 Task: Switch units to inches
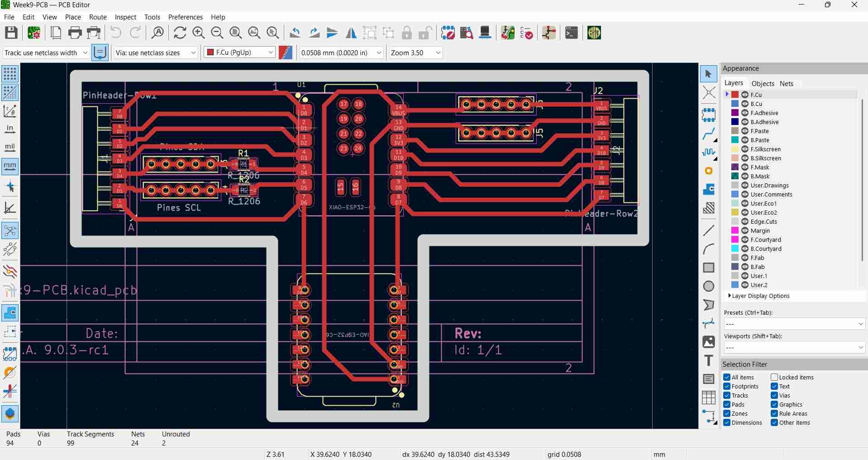pyautogui.click(x=10, y=129)
